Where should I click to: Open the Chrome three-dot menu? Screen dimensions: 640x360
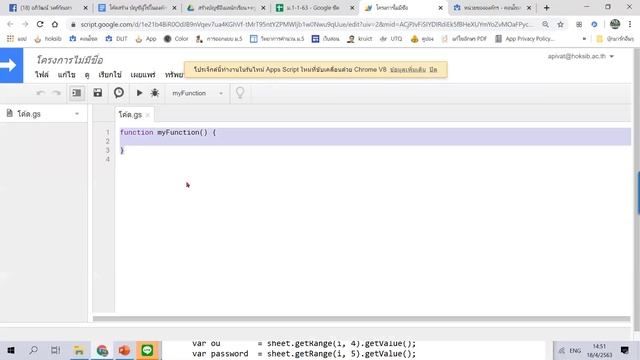630,24
